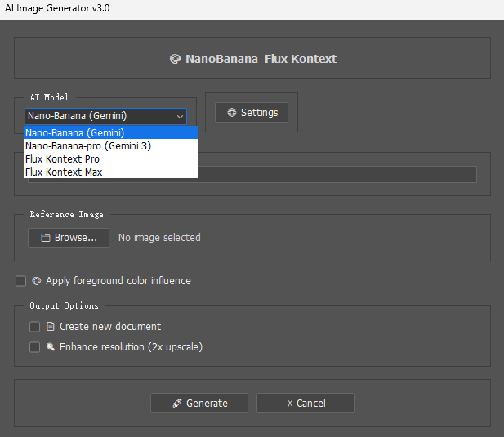Click the gear icon on Settings
This screenshot has height=437, width=504.
pos(232,113)
